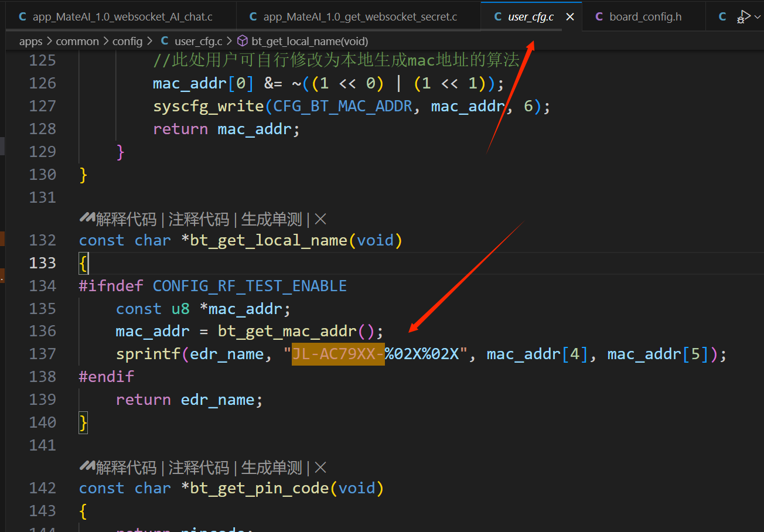Open the 'common' breadcrumb folder
764x532 pixels.
[x=77, y=41]
